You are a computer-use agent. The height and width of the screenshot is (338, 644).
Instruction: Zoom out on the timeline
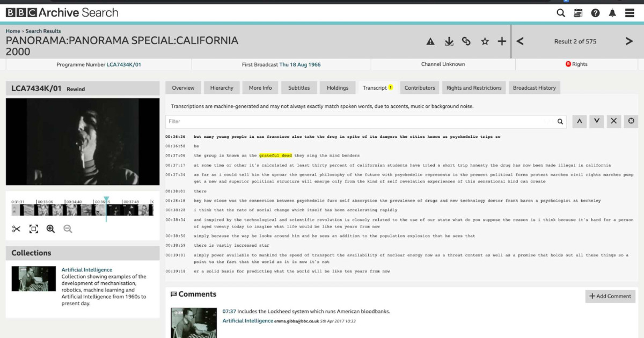(x=68, y=229)
